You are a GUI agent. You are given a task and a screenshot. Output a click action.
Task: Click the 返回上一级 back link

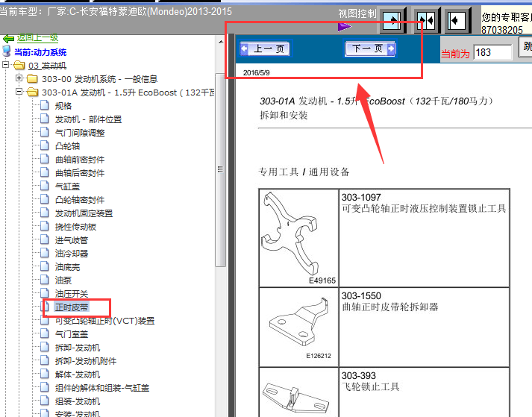coord(37,37)
